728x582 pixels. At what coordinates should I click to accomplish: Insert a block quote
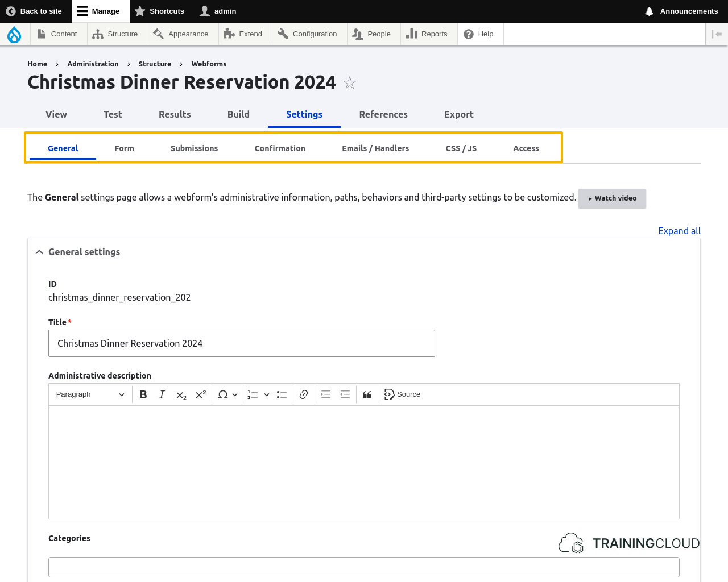(367, 394)
